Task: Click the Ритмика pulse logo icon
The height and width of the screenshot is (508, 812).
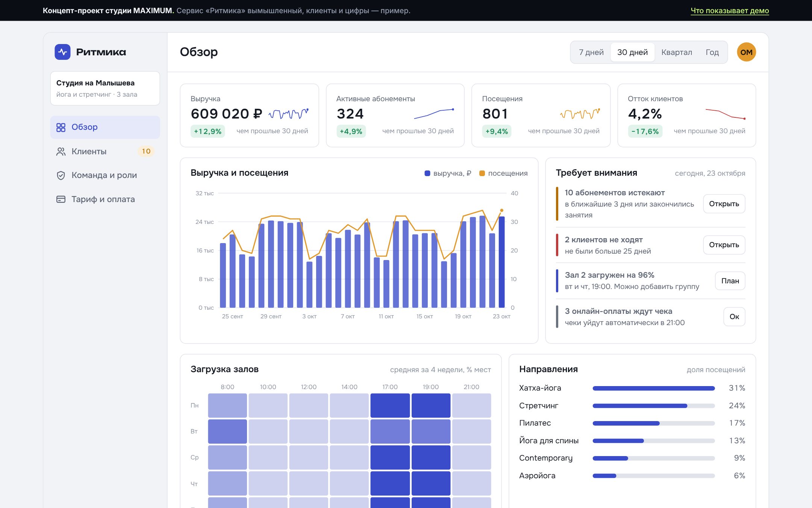Action: click(x=62, y=52)
